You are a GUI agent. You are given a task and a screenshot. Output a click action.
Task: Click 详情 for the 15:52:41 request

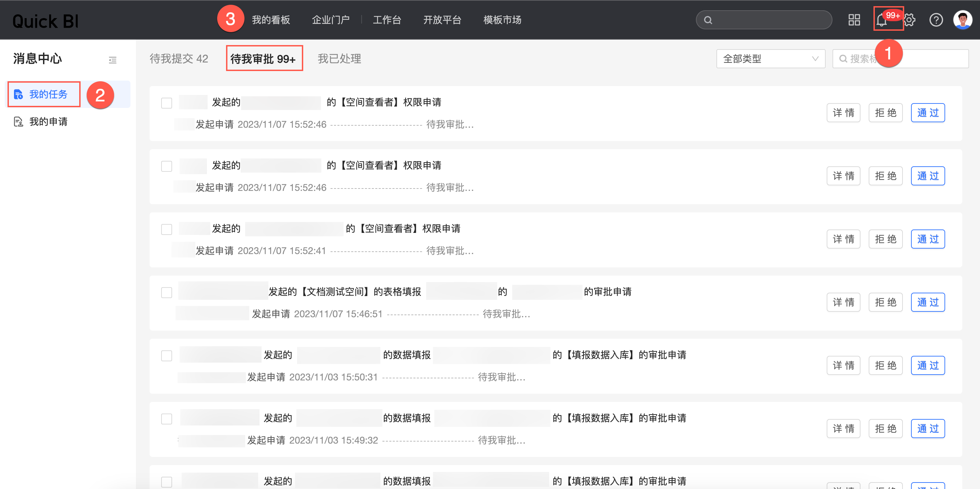843,239
